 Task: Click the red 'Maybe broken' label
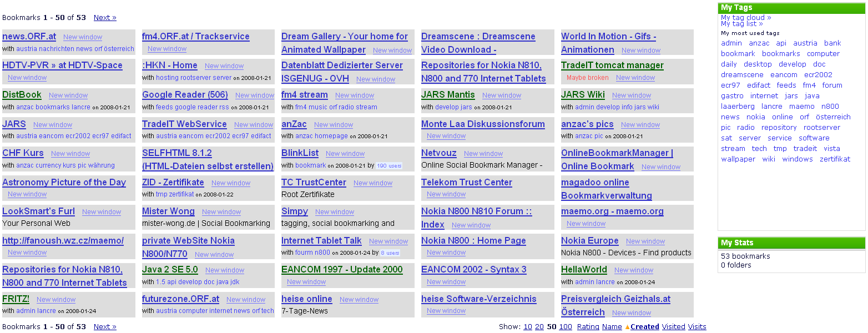pyautogui.click(x=587, y=78)
